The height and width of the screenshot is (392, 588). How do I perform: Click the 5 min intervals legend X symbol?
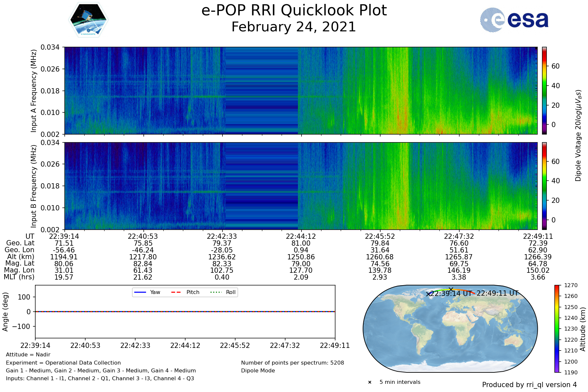point(370,382)
